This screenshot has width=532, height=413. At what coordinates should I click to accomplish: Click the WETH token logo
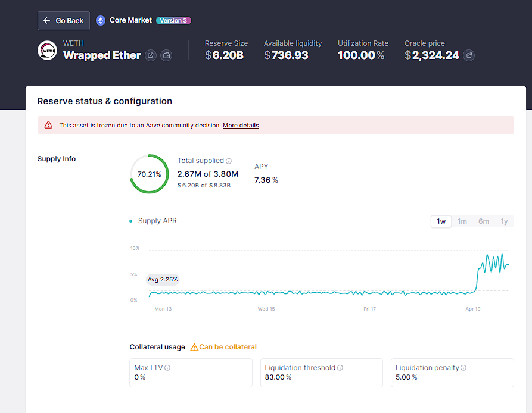[x=47, y=51]
